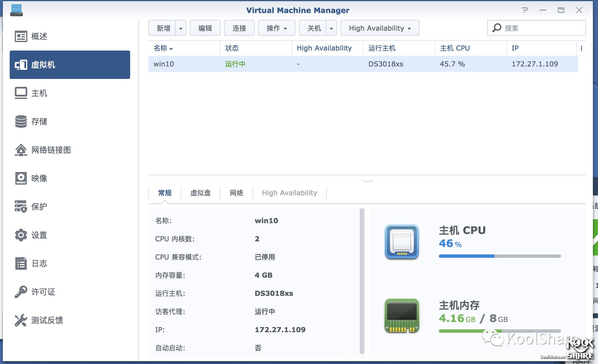
Task: Open the High Availability toolbar dropdown
Action: coord(380,28)
